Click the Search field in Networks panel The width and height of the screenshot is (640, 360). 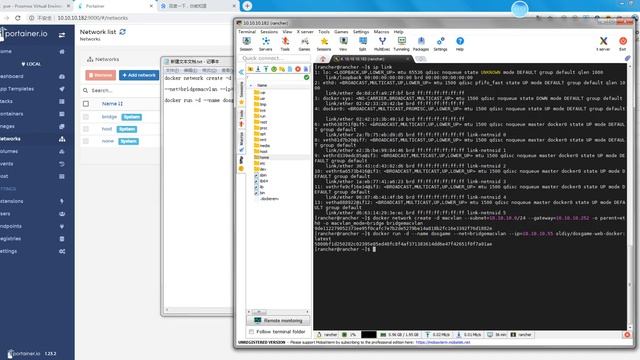click(x=124, y=90)
